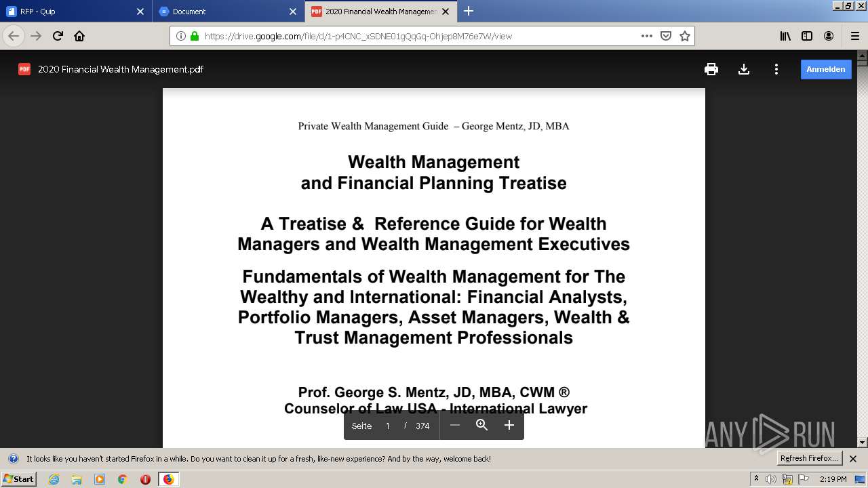
Task: Show hidden system tray icons
Action: (757, 479)
